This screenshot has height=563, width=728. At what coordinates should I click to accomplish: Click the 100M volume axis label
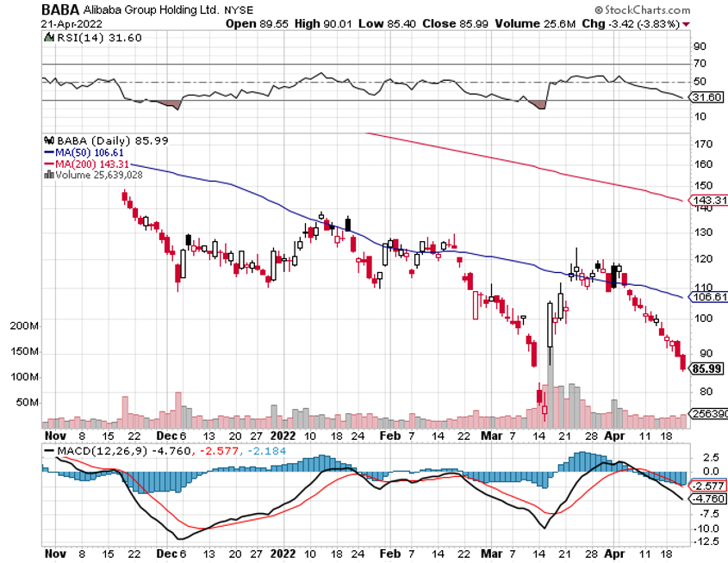coord(24,377)
